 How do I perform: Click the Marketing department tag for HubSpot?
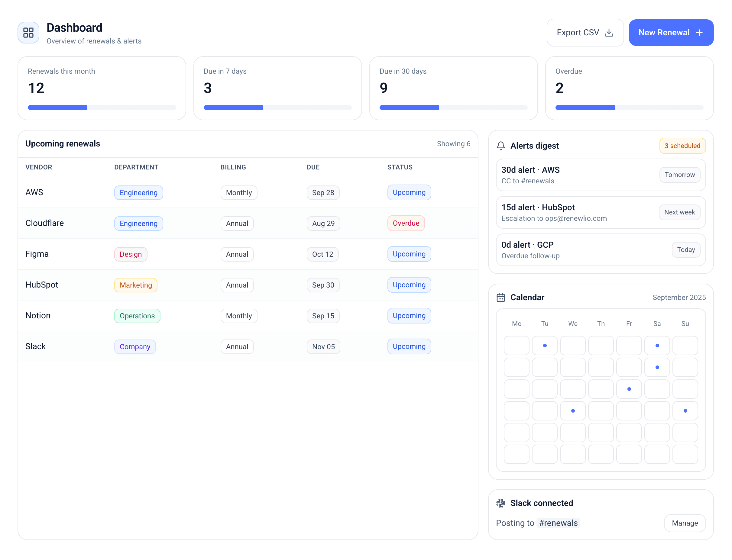coord(136,285)
